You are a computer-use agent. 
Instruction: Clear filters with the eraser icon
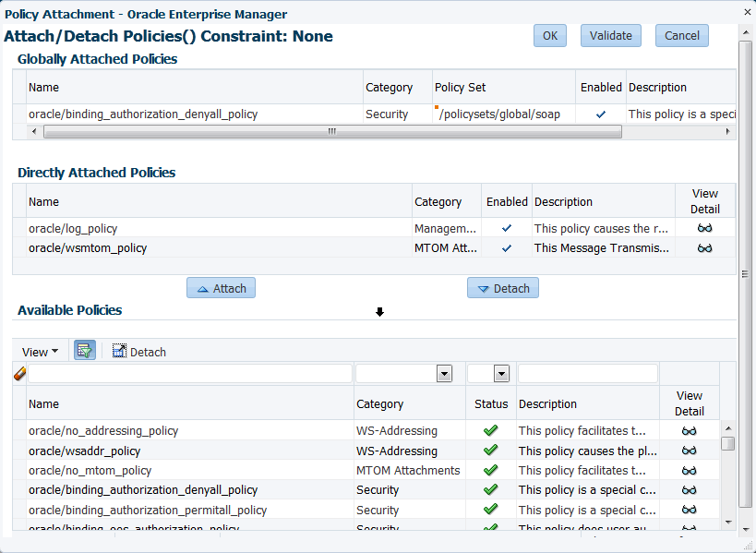point(19,373)
